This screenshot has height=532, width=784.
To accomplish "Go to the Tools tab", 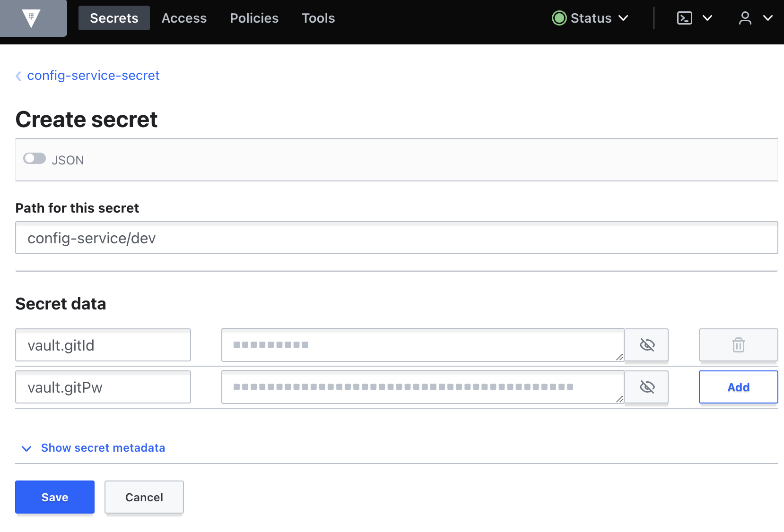I will tap(318, 18).
